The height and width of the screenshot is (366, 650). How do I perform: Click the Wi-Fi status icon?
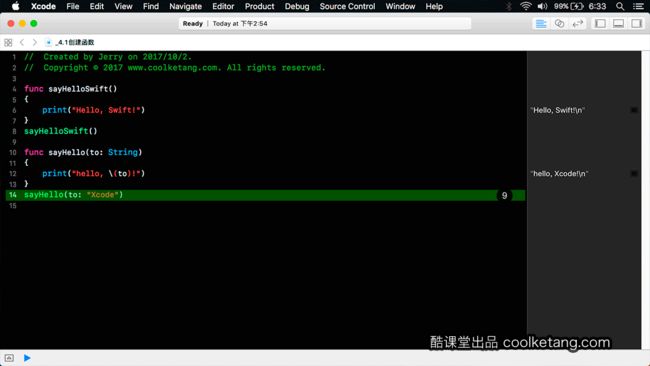[x=525, y=6]
